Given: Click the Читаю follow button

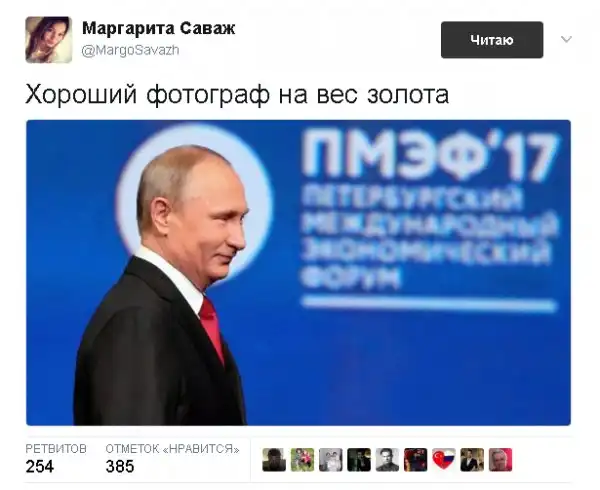Looking at the screenshot, I should click(492, 40).
